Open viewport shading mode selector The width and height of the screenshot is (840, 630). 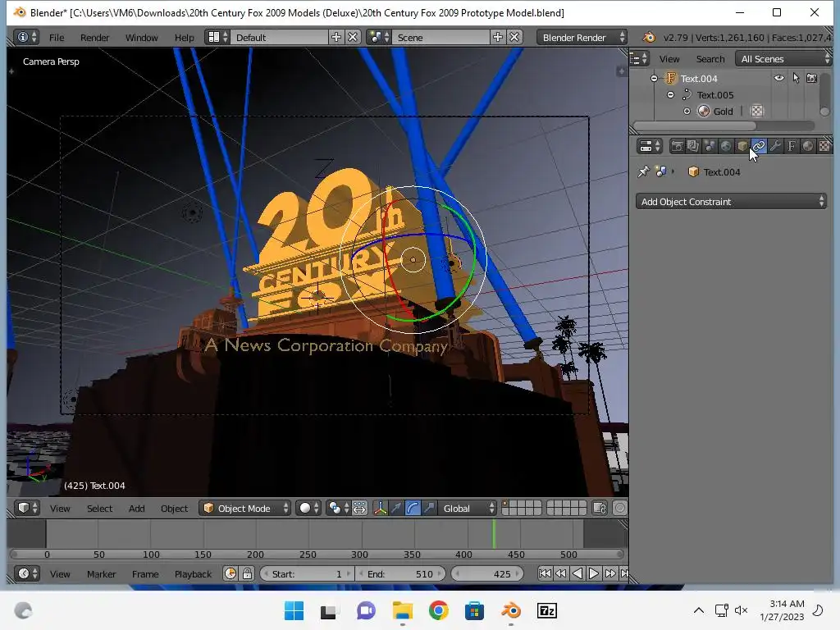(309, 508)
